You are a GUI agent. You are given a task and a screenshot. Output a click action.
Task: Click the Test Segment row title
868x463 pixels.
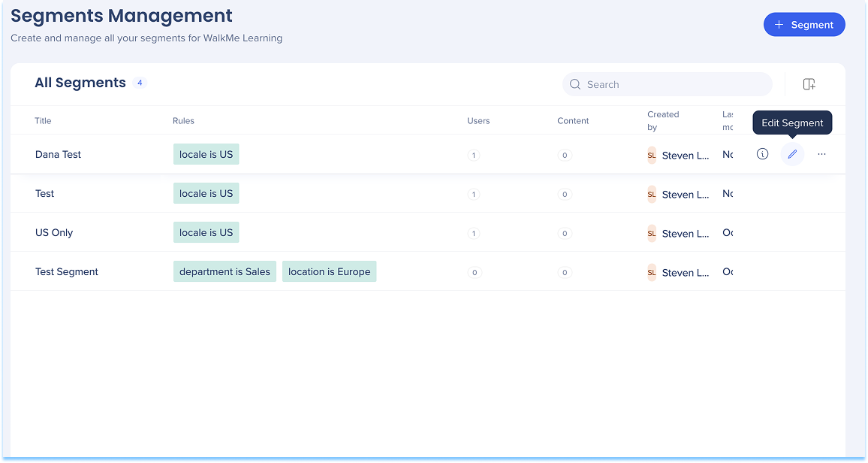coord(67,271)
